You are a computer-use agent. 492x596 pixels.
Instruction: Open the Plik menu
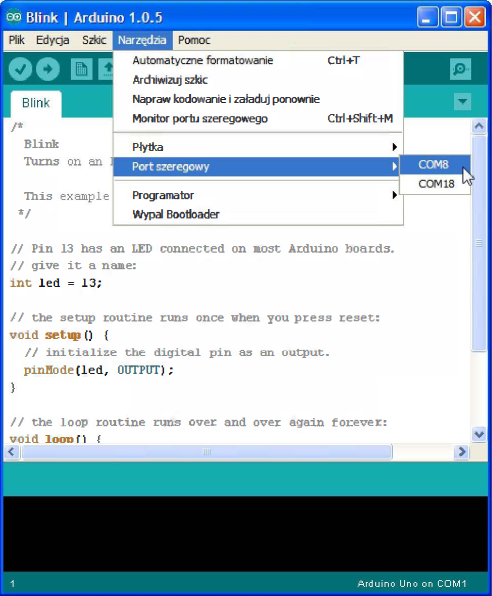tap(17, 40)
